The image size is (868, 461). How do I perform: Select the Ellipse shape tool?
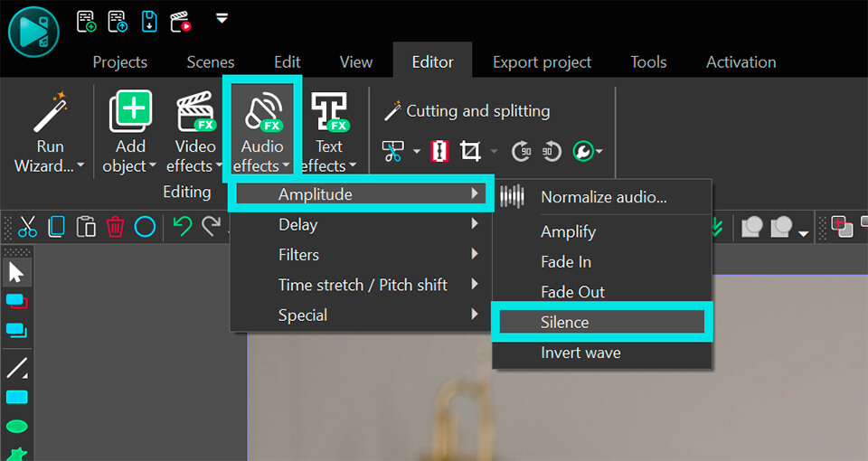[16, 427]
